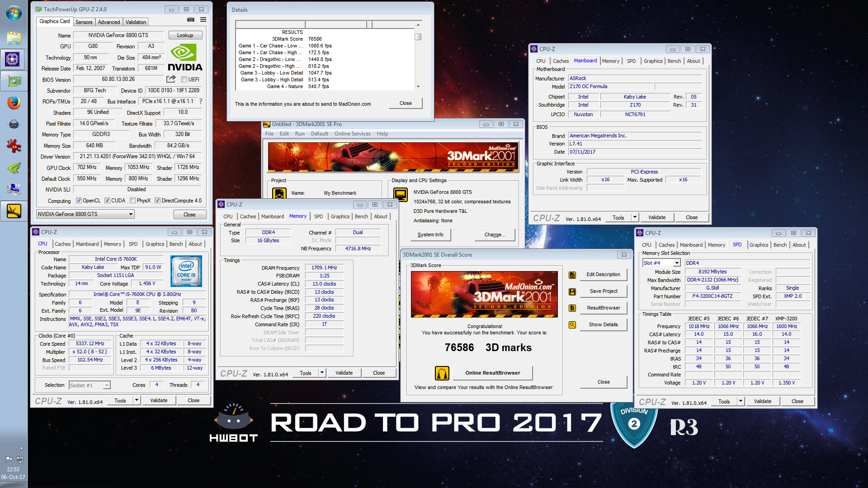Click the GPU Name field in GPU-Z
This screenshot has width=868, height=488.
(118, 35)
